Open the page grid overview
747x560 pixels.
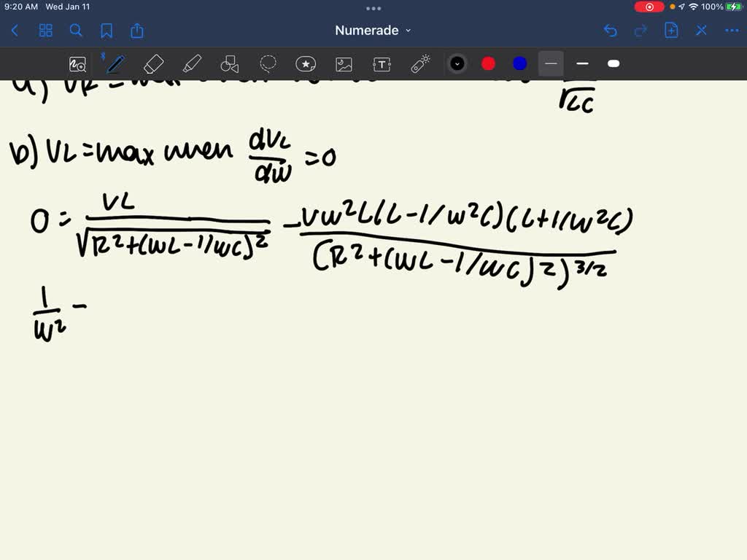(45, 31)
